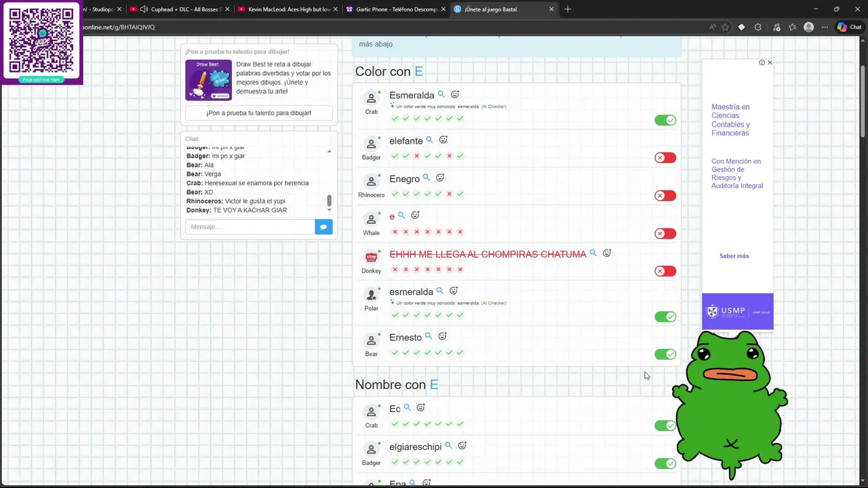Screen dimensions: 868x488
Task: Click ad info icon on sidebar ad
Action: (x=762, y=62)
